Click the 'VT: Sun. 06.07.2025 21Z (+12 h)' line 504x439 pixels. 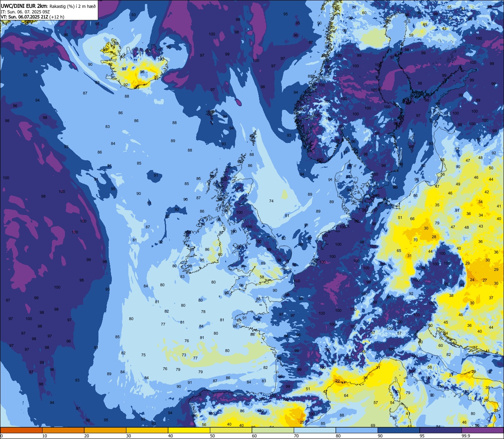click(32, 17)
